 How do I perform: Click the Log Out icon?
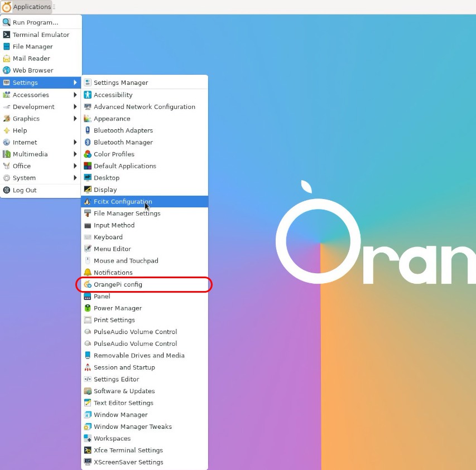[x=6, y=190]
